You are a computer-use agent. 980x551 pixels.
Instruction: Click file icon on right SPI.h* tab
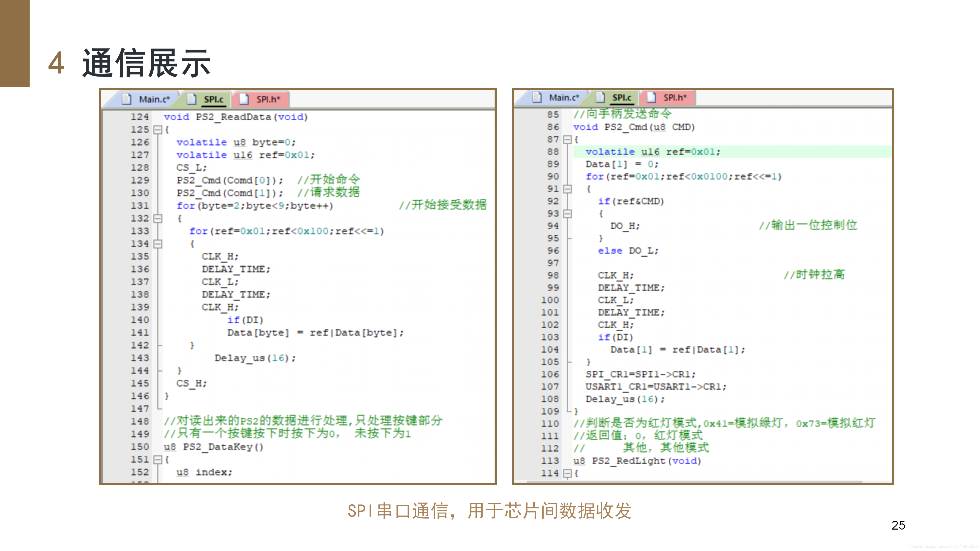click(x=652, y=98)
